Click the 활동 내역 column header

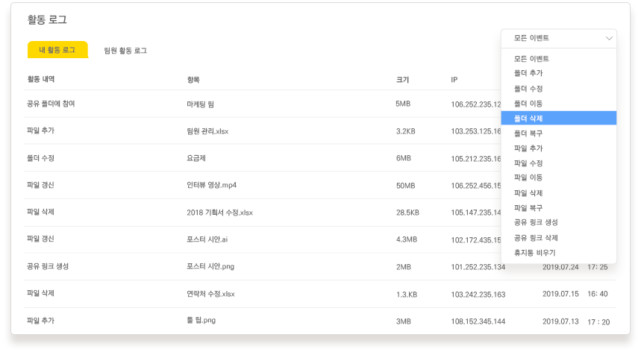point(40,79)
